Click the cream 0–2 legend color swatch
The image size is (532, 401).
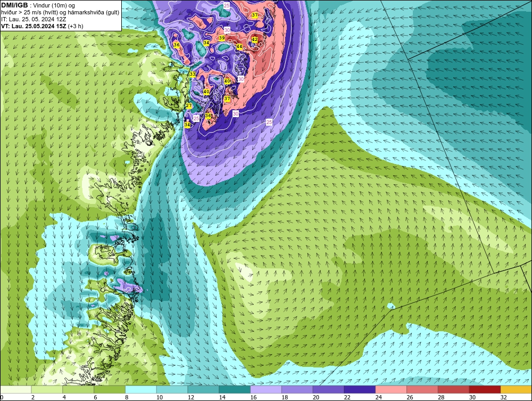[16, 389]
